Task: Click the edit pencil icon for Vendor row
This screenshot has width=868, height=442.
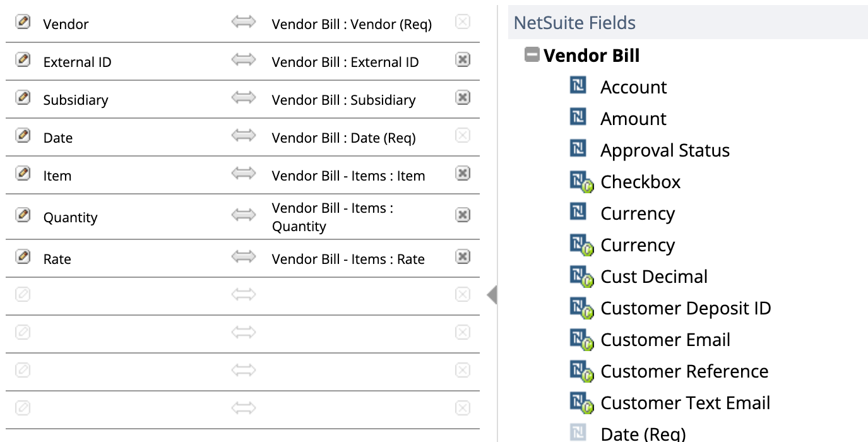Action: click(23, 22)
